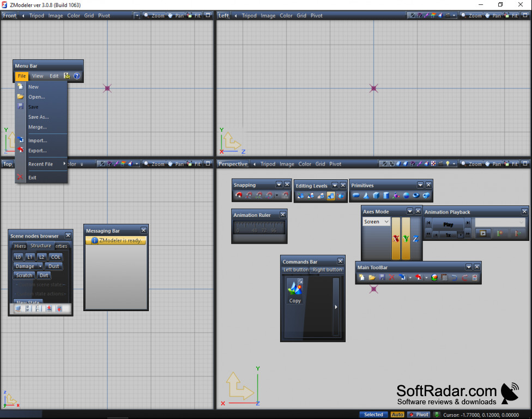Toggle the L0 level button
This screenshot has height=419, width=532.
click(x=19, y=257)
